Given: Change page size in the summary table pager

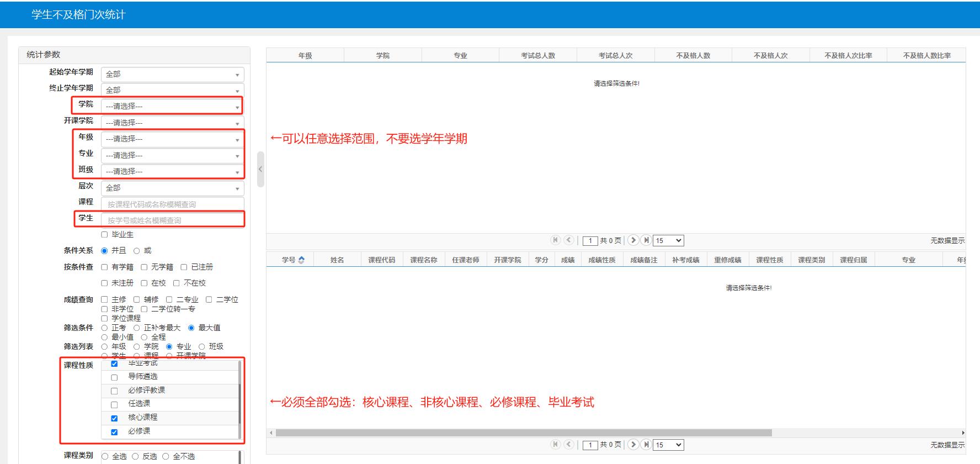Looking at the screenshot, I should (x=668, y=241).
